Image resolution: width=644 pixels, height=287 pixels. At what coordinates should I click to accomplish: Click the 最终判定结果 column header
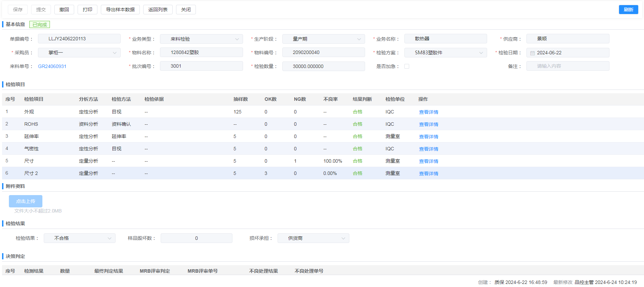click(109, 271)
